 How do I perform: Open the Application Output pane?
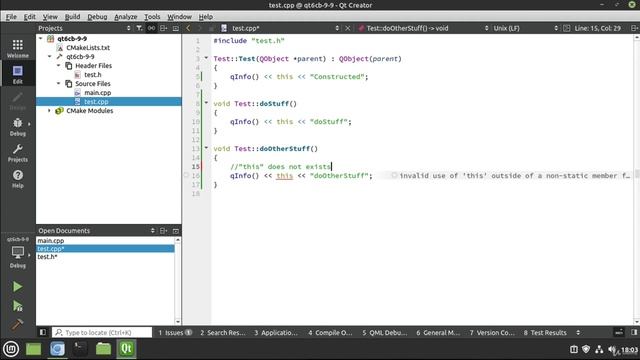(276, 332)
